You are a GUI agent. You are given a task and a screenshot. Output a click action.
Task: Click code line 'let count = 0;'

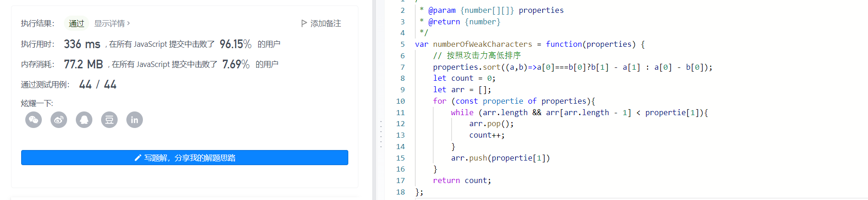pos(464,78)
